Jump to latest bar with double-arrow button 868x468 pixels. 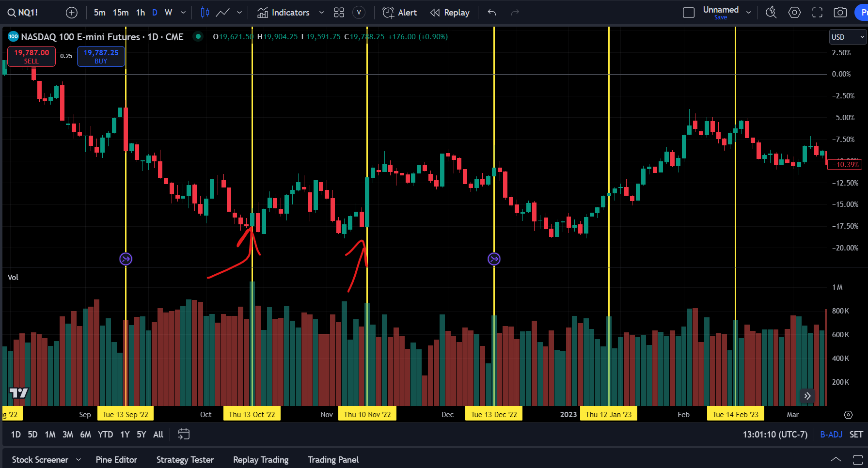coord(807,396)
